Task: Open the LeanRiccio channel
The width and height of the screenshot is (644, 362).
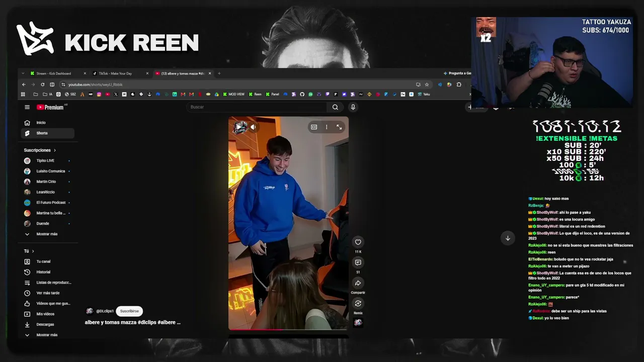Action: [48, 192]
